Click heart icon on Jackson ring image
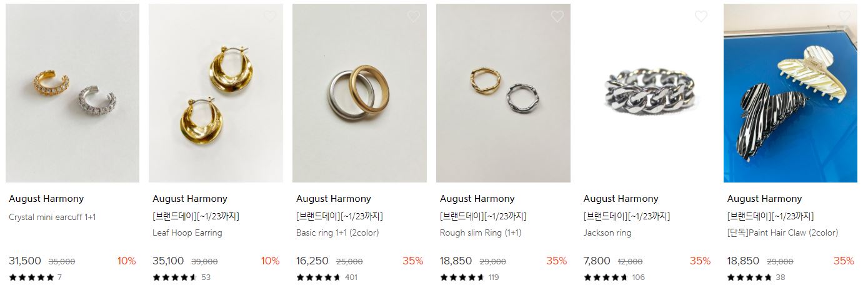Screen dimensions: 868x305 (701, 16)
